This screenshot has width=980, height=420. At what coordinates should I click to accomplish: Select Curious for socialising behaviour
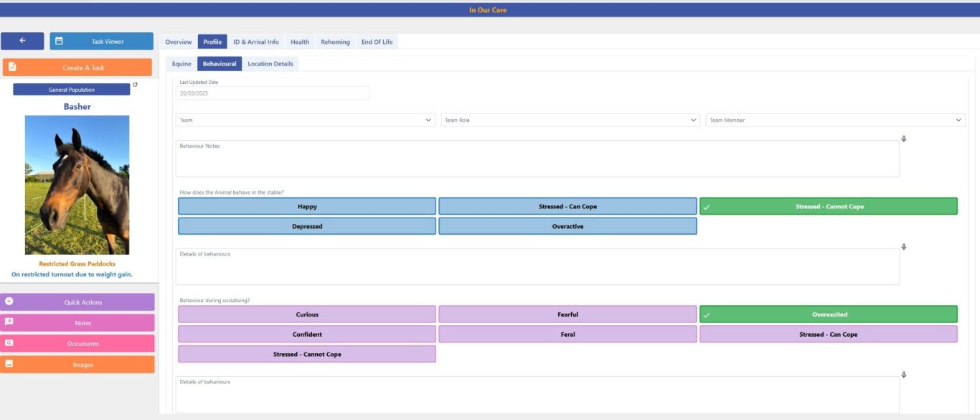tap(307, 314)
